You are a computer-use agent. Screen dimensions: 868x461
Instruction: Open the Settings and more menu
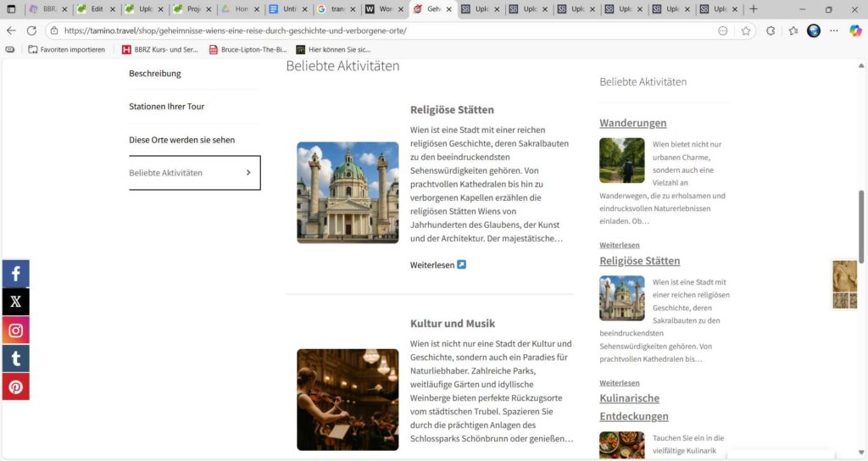tap(833, 31)
